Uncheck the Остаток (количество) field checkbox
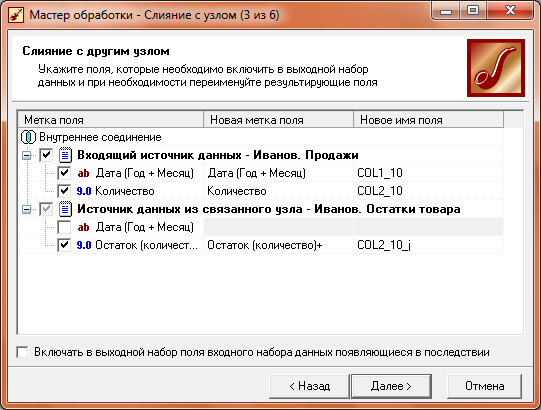Image resolution: width=541 pixels, height=410 pixels. 64,245
